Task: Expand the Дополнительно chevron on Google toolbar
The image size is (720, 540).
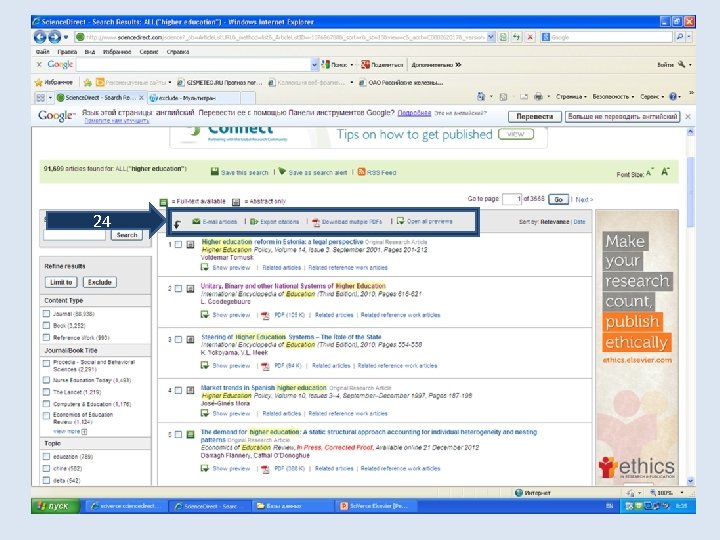Action: click(x=458, y=65)
